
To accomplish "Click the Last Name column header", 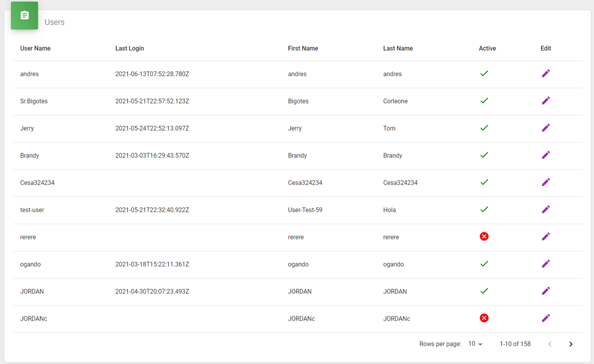I will click(x=398, y=49).
